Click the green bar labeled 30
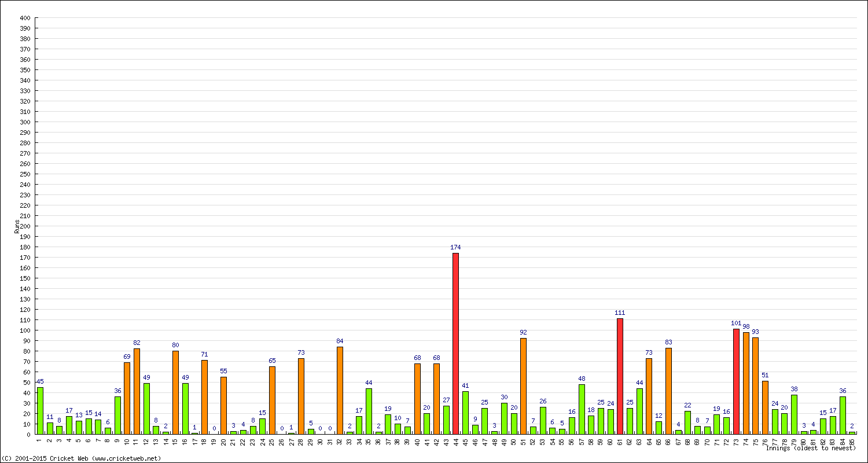This screenshot has width=868, height=463. (x=504, y=418)
